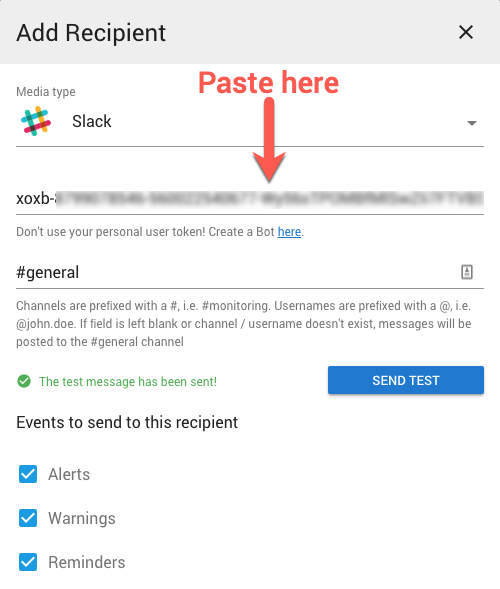Click the Alerts label text
The width and height of the screenshot is (500, 589).
[x=69, y=474]
